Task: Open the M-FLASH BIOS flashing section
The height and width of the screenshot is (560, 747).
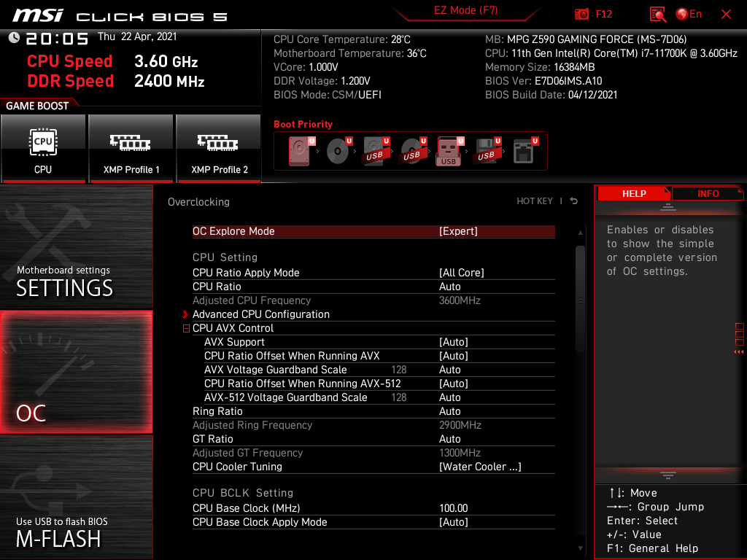Action: (x=76, y=497)
